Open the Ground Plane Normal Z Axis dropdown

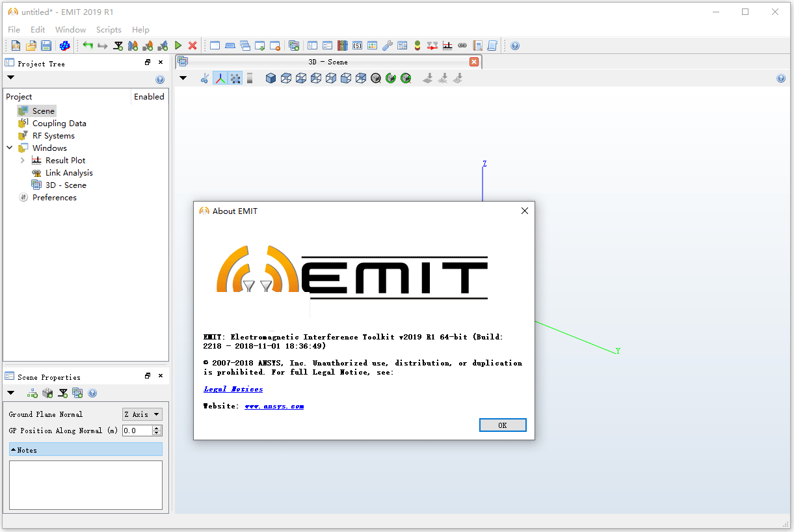coord(142,414)
